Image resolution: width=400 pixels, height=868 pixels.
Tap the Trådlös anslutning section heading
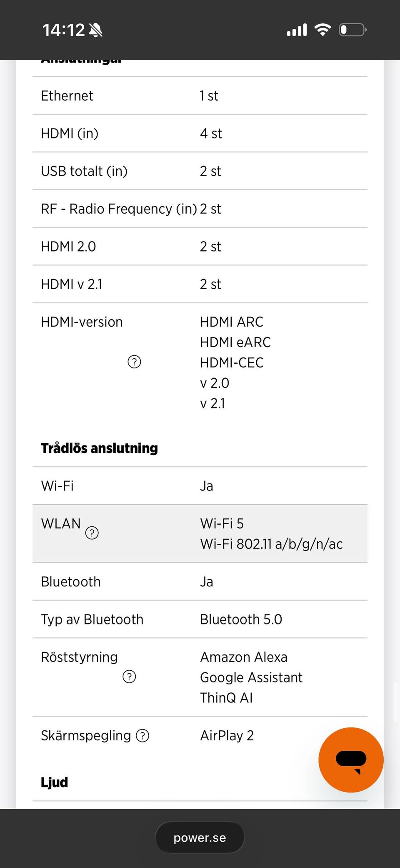tap(99, 448)
